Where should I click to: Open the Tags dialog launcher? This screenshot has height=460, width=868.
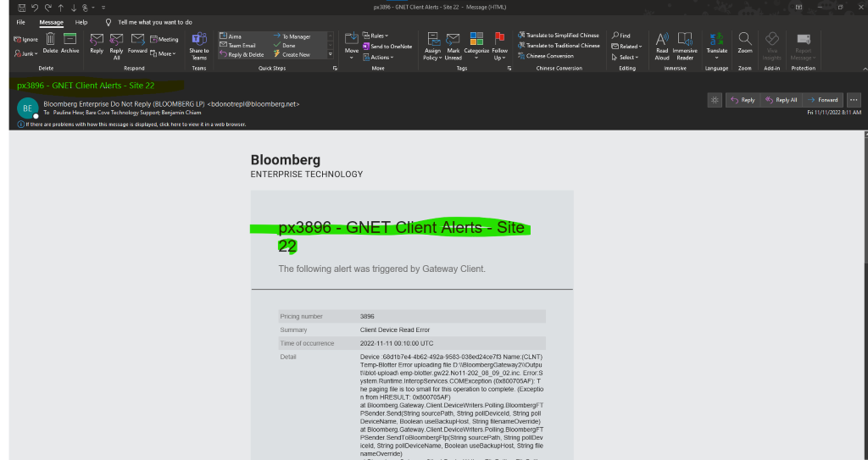[509, 68]
